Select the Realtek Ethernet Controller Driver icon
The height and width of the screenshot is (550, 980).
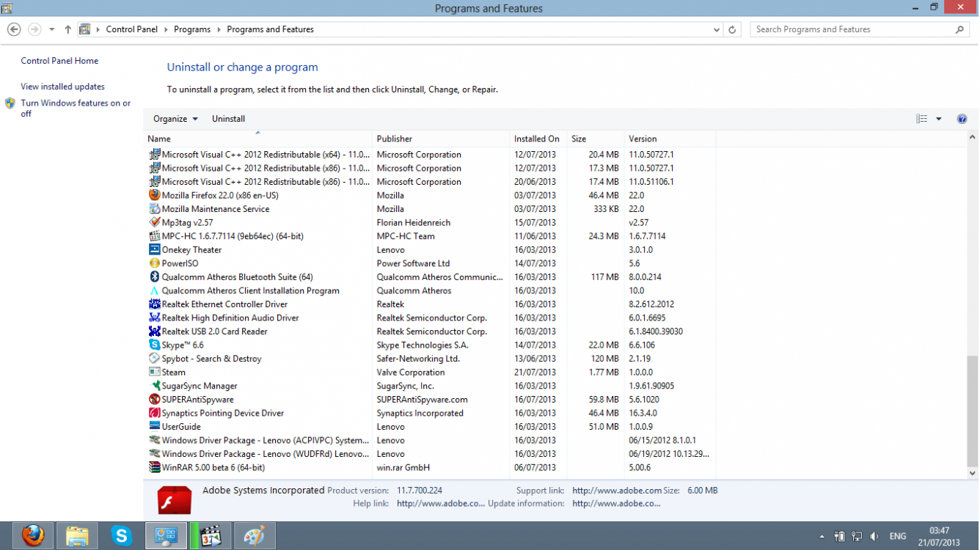(154, 304)
